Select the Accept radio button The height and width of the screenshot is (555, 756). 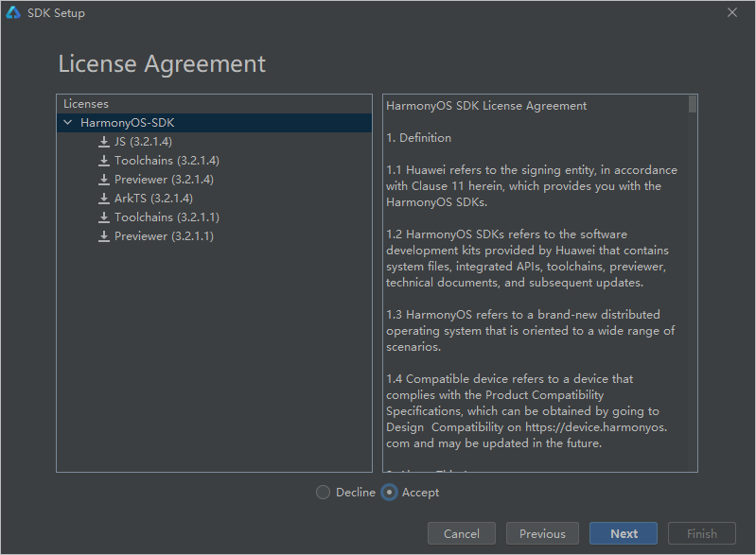389,493
